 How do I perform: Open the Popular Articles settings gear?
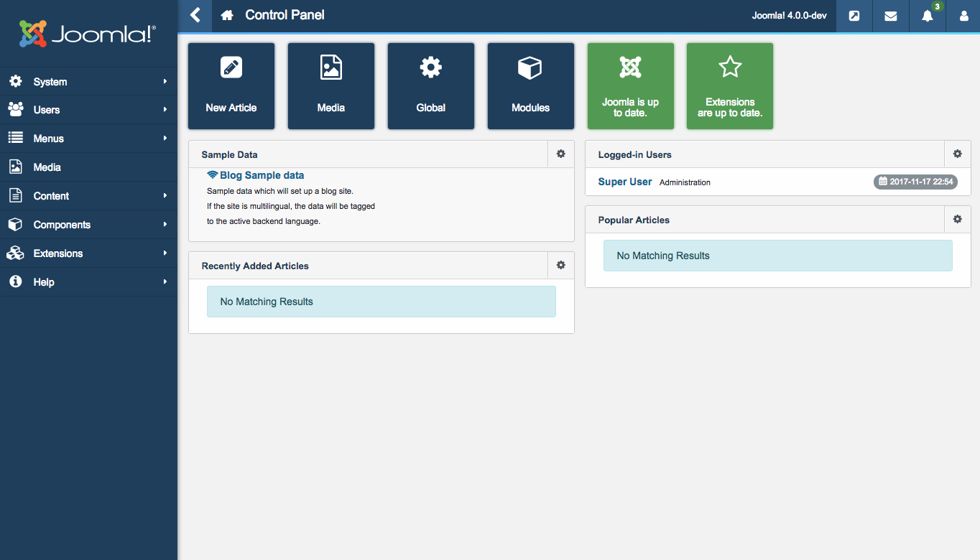pyautogui.click(x=958, y=219)
